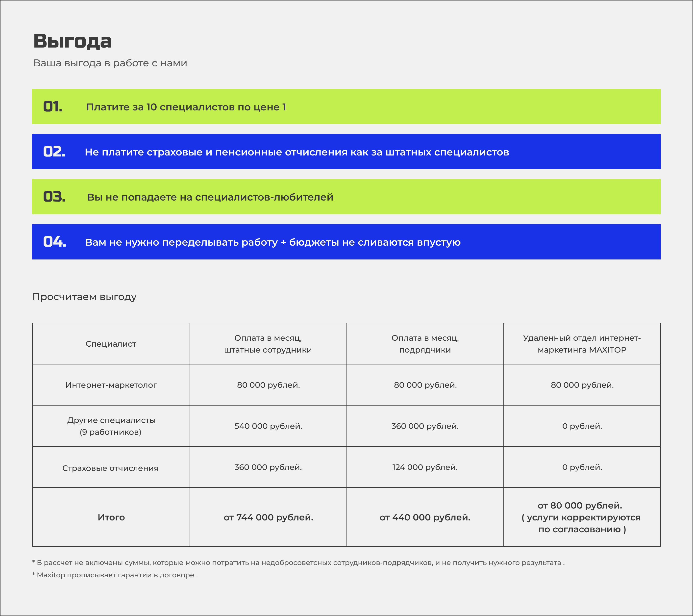Click the 01. number on the green banner
This screenshot has width=693, height=616.
coord(53,107)
